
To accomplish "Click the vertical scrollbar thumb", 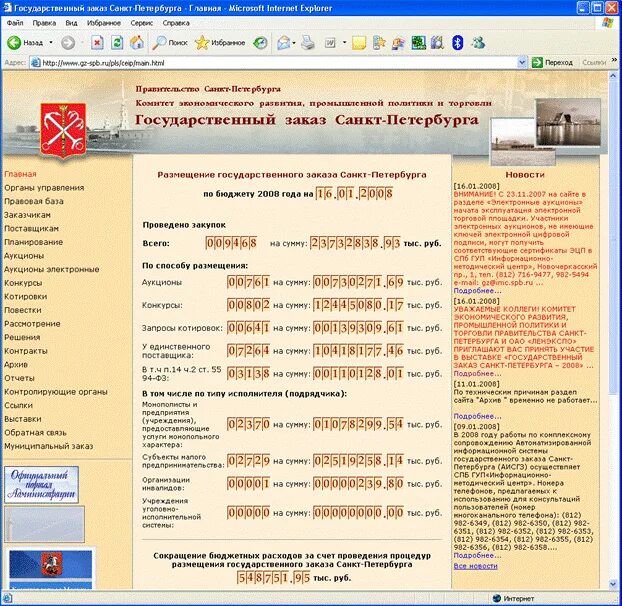I will pyautogui.click(x=613, y=239).
